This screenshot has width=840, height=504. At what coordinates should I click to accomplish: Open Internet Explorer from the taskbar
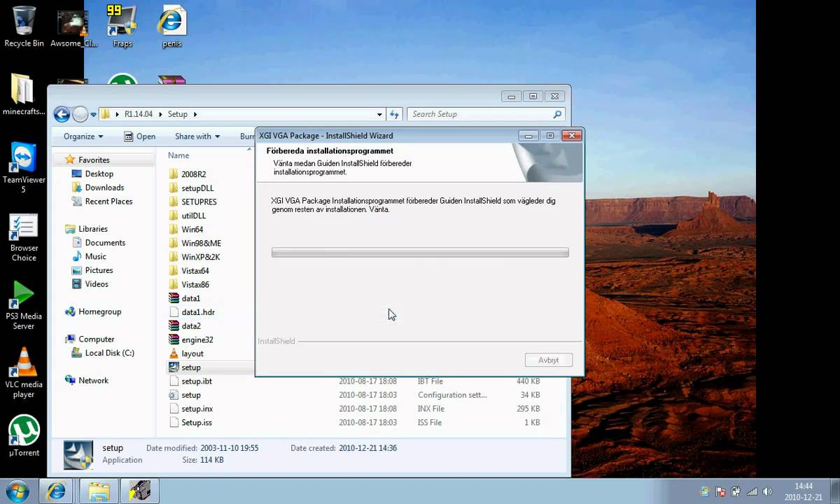[x=56, y=490]
